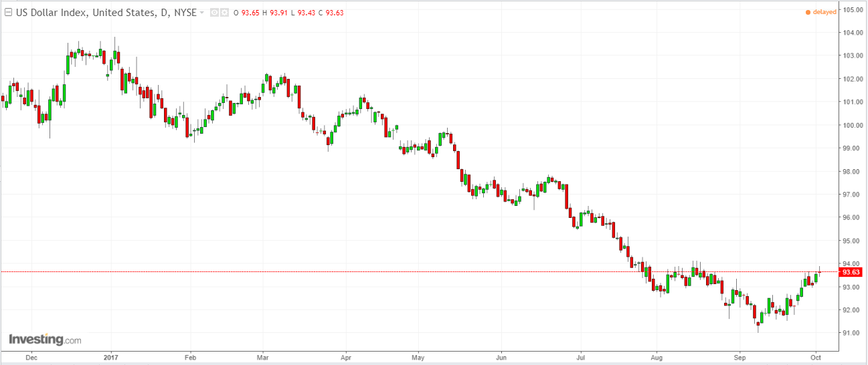Click the Oct label on time axis
Image resolution: width=868 pixels, height=365 pixels.
(x=817, y=358)
